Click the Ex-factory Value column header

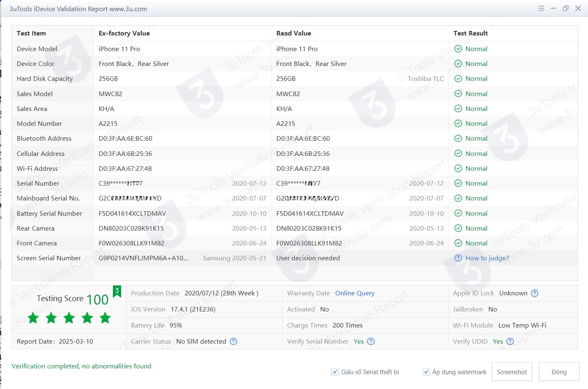point(124,33)
